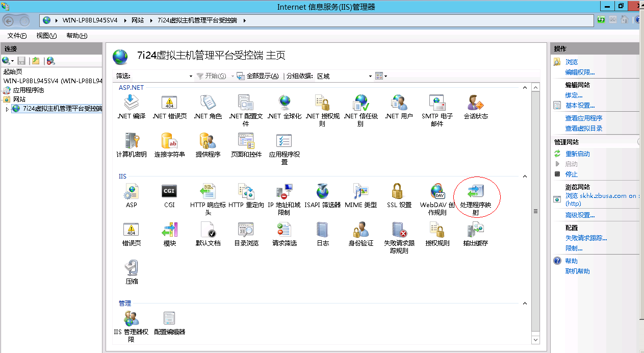Click the 重新启动 link
The image size is (644, 353).
point(577,154)
